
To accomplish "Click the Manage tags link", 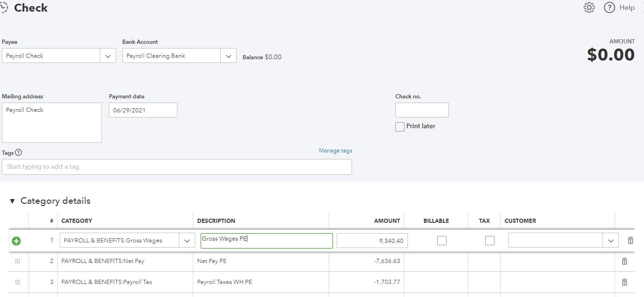I will coord(335,150).
